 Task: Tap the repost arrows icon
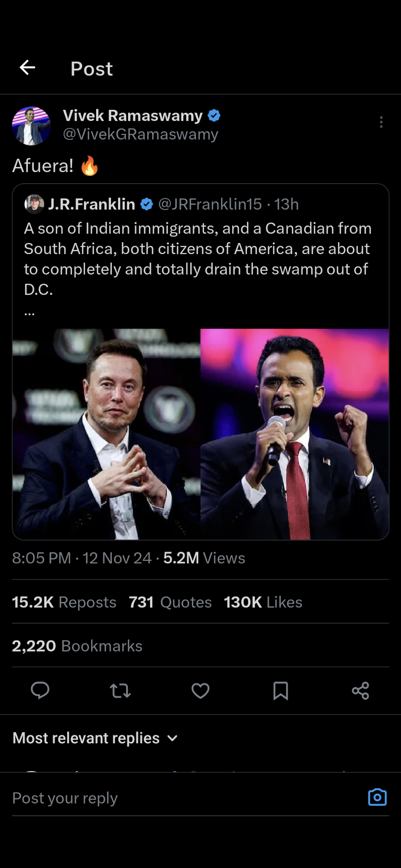(120, 691)
